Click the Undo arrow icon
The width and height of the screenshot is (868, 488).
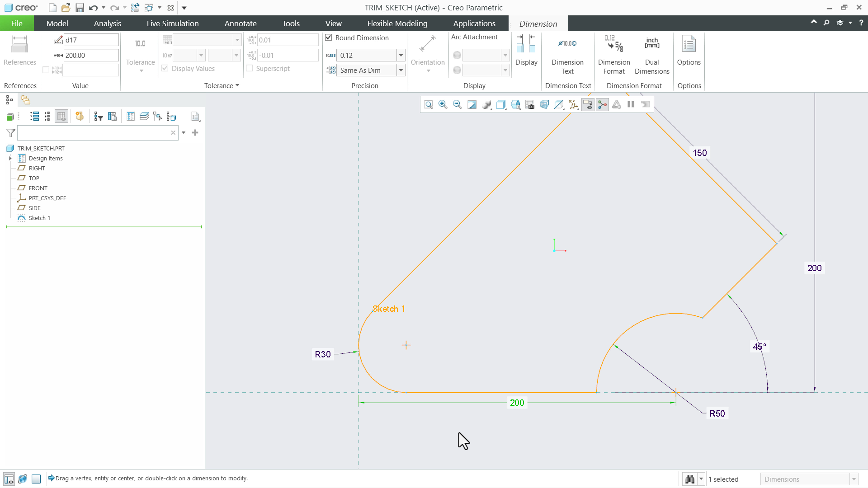point(93,8)
